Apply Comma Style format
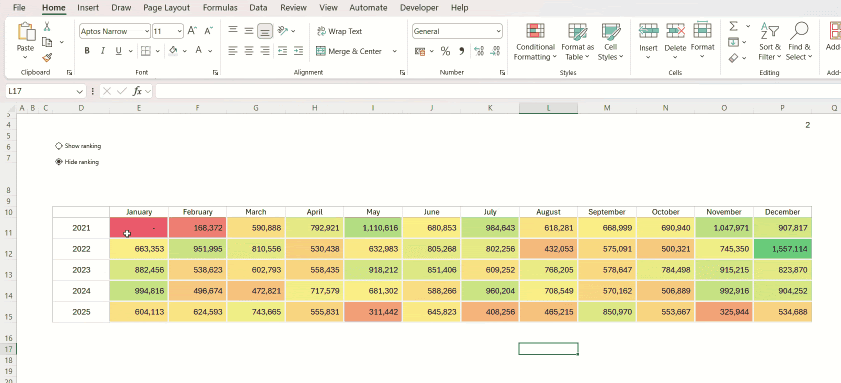The image size is (841, 383). pos(461,51)
